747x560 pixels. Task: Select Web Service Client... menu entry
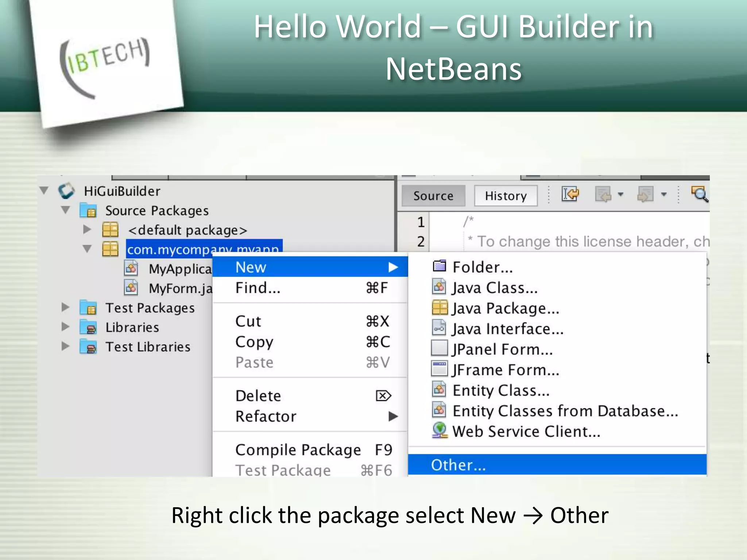click(x=557, y=431)
